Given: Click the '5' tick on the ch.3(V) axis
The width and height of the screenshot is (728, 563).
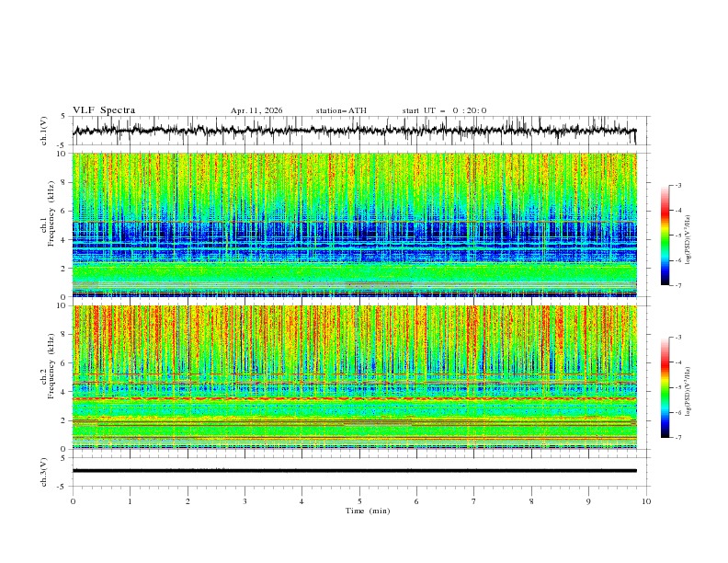Looking at the screenshot, I should click(63, 457).
